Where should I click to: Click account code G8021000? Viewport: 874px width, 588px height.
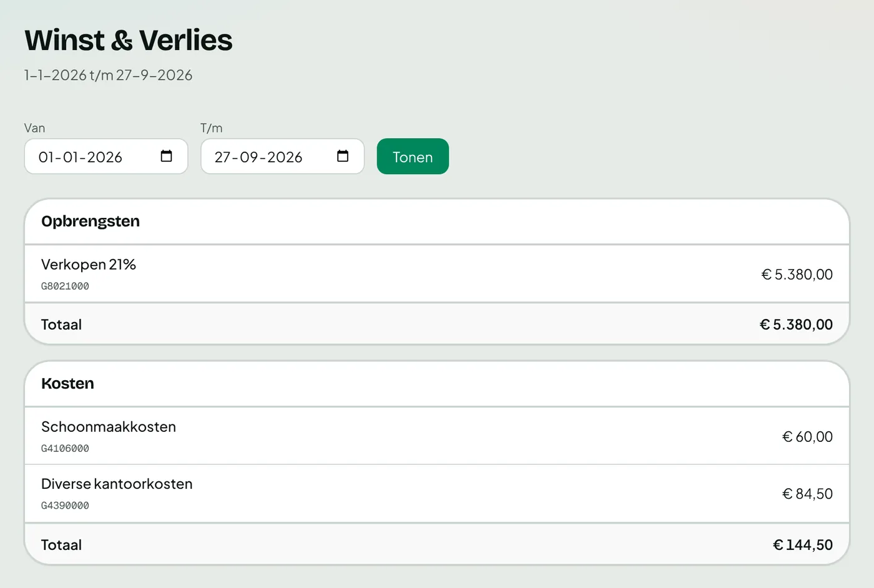point(65,287)
